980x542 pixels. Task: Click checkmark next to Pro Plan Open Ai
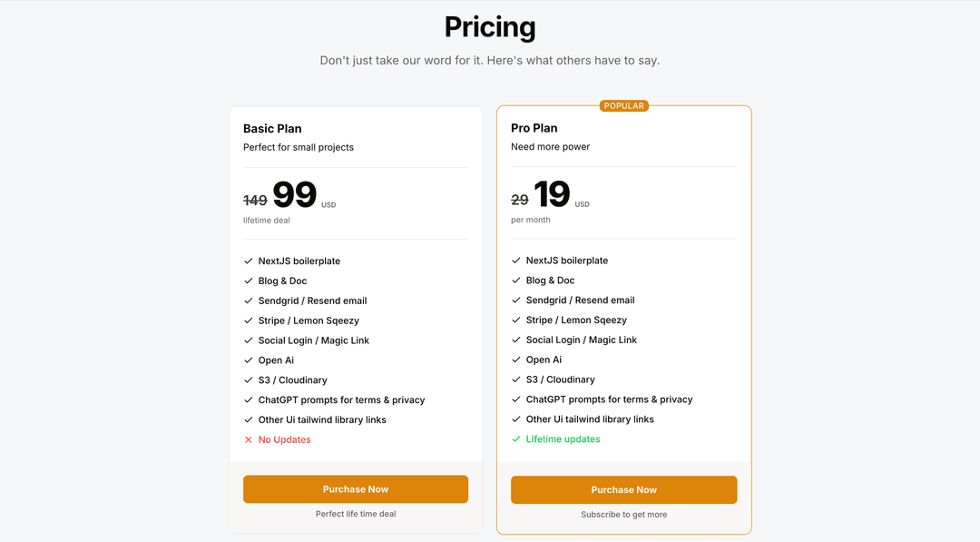[515, 360]
